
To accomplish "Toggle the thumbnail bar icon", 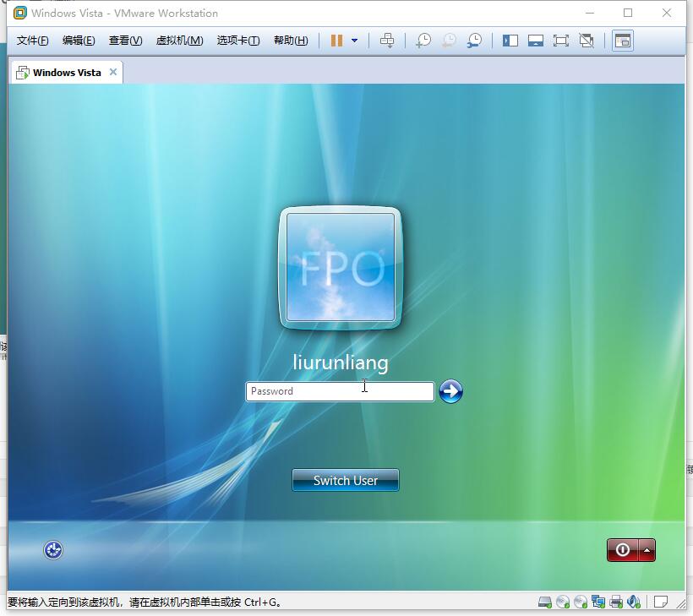I will click(x=536, y=41).
